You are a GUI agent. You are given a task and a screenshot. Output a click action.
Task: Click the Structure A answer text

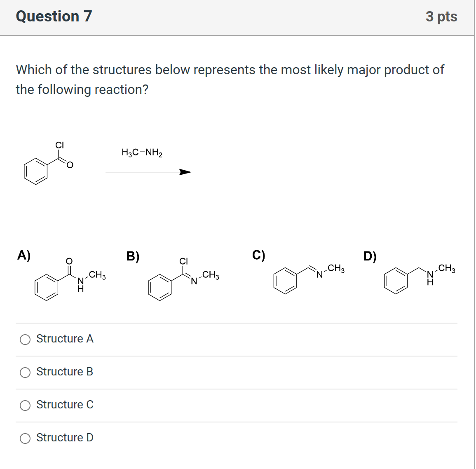click(65, 338)
